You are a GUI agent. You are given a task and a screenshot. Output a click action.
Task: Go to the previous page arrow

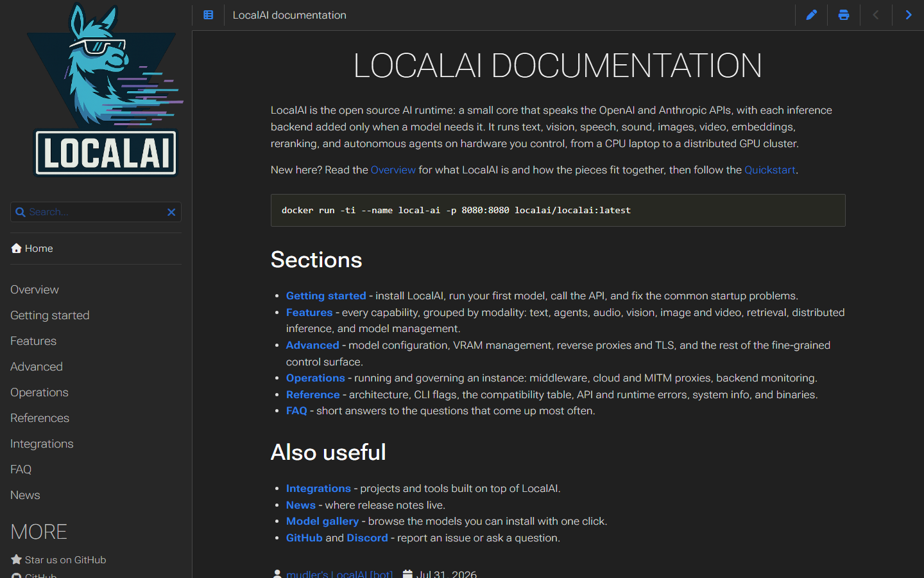coord(876,15)
